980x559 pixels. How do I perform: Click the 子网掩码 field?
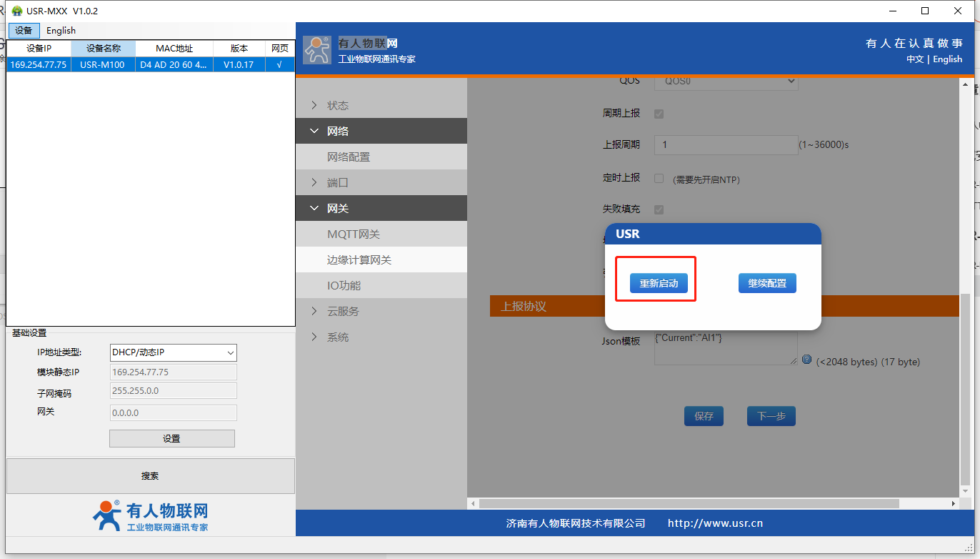click(173, 390)
